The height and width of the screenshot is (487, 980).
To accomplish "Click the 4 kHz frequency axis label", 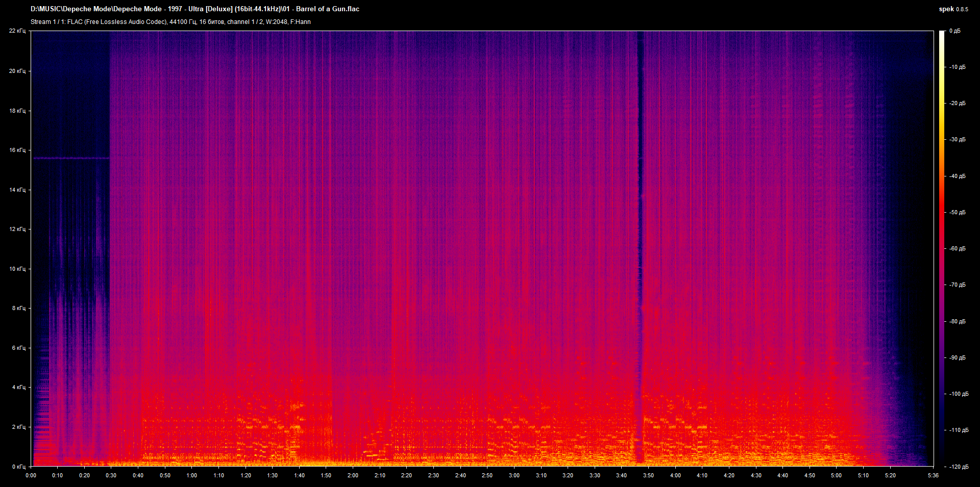I will tap(18, 388).
